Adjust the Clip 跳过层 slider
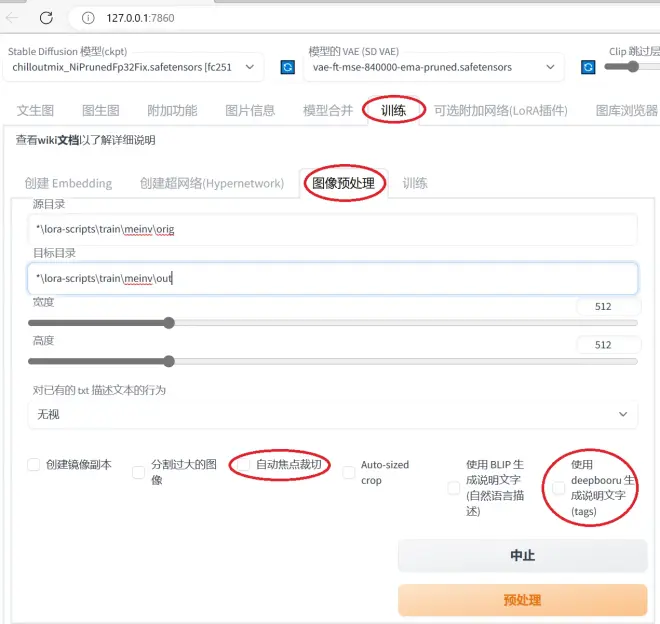 point(632,67)
